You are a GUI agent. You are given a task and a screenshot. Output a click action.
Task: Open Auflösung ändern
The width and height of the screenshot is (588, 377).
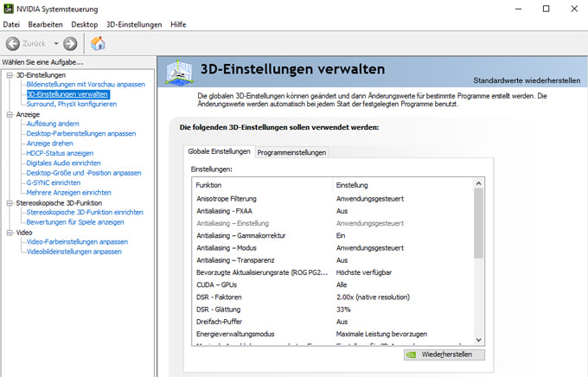(53, 124)
